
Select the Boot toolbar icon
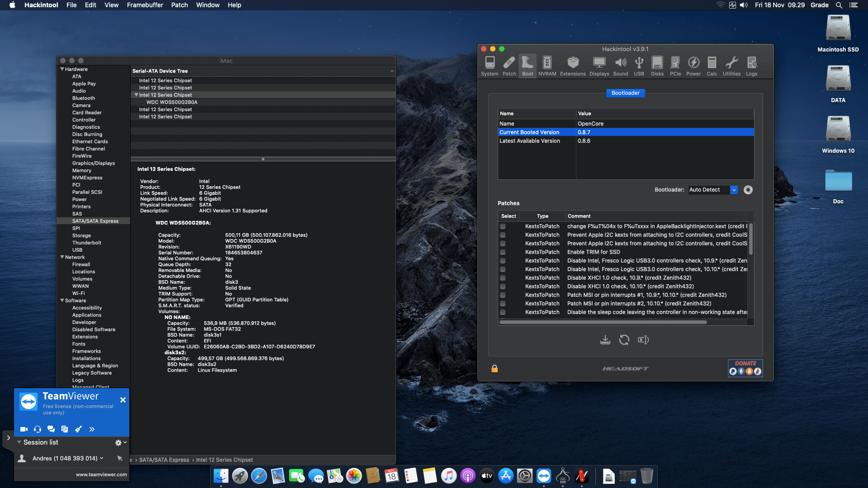[x=528, y=66]
